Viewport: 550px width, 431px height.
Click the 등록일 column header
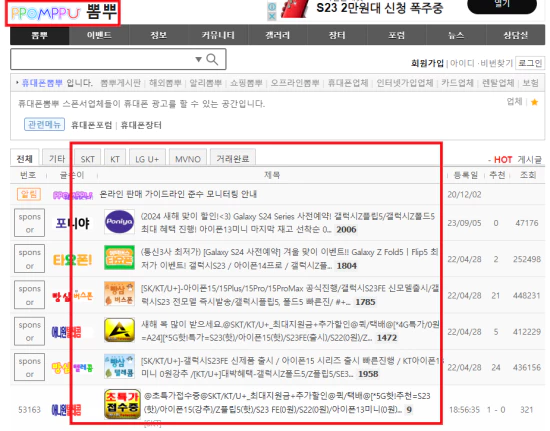pyautogui.click(x=465, y=175)
